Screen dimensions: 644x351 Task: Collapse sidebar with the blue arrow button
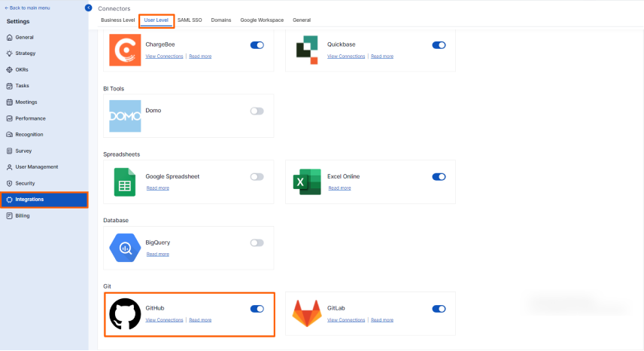(x=88, y=8)
